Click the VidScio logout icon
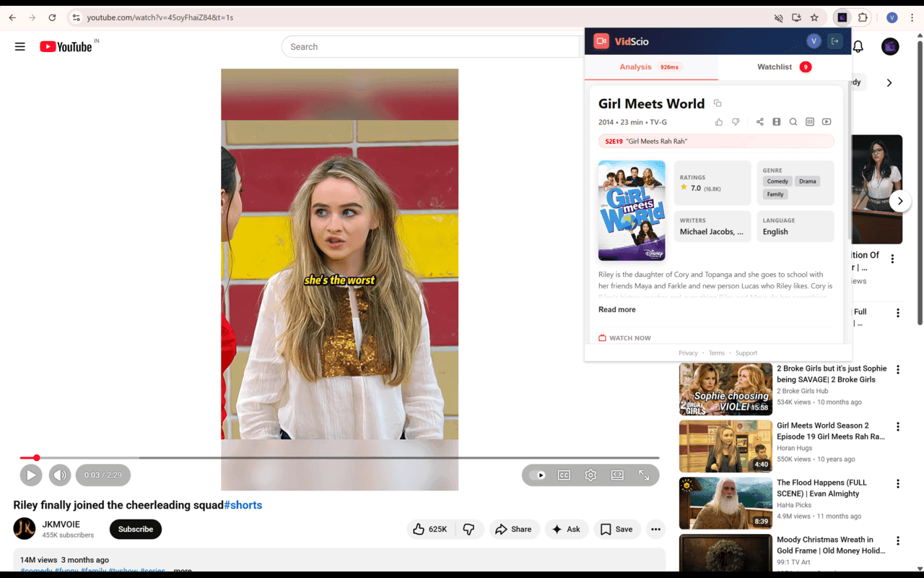Screen dimensions: 924x578 click(x=835, y=41)
